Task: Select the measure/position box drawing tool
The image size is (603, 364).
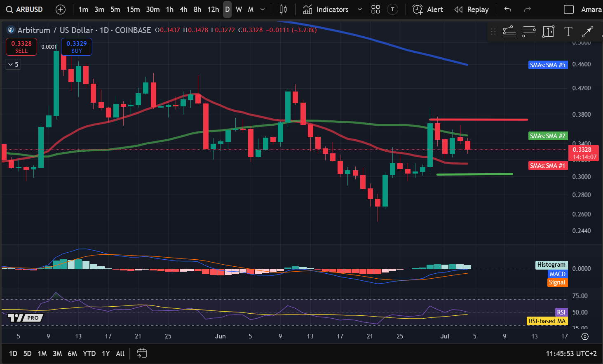Action: click(548, 31)
